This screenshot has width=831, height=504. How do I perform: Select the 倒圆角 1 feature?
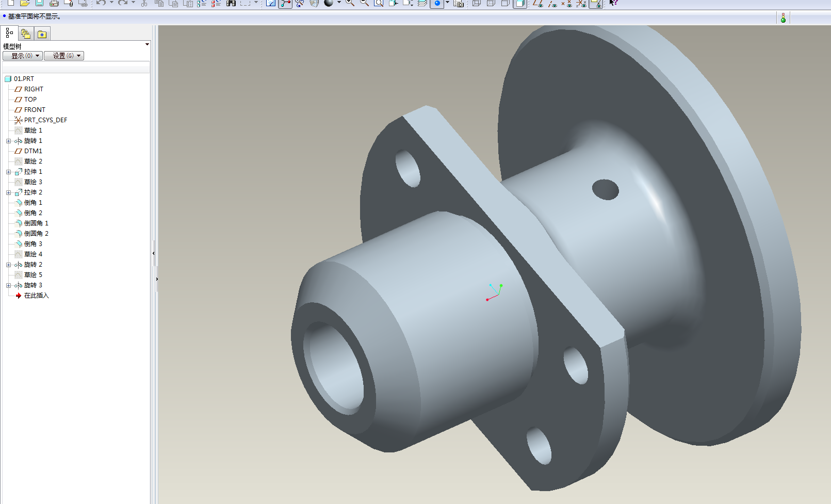36,223
